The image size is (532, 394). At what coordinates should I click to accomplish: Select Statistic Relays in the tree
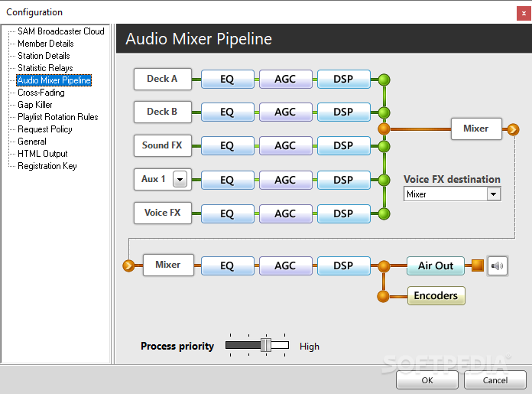click(45, 68)
